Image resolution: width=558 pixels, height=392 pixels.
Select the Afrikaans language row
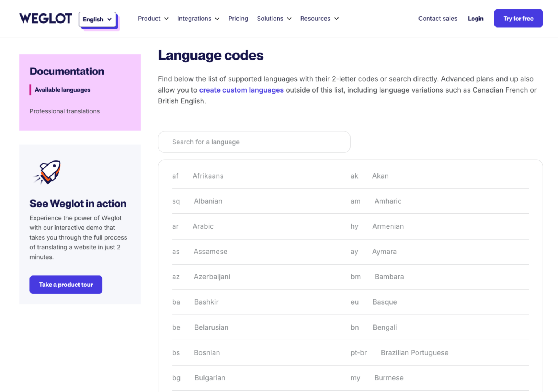click(x=208, y=176)
